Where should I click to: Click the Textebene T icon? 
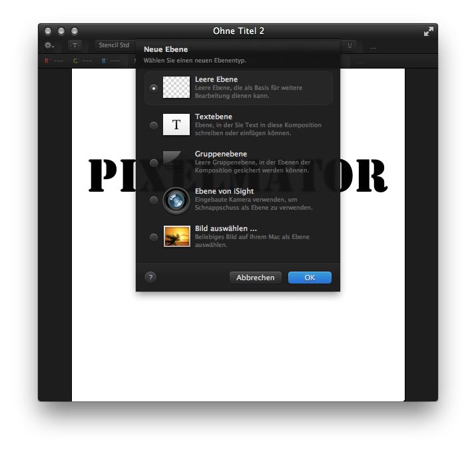tap(176, 124)
